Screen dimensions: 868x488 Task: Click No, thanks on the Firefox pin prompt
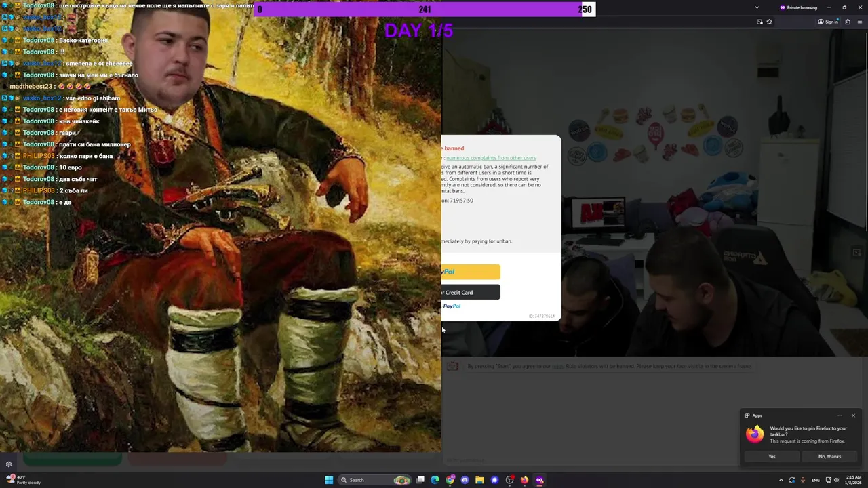tap(829, 456)
